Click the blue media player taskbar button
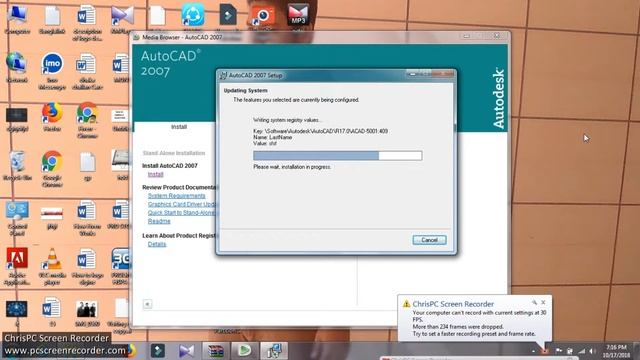640x360 pixels. pos(187,351)
